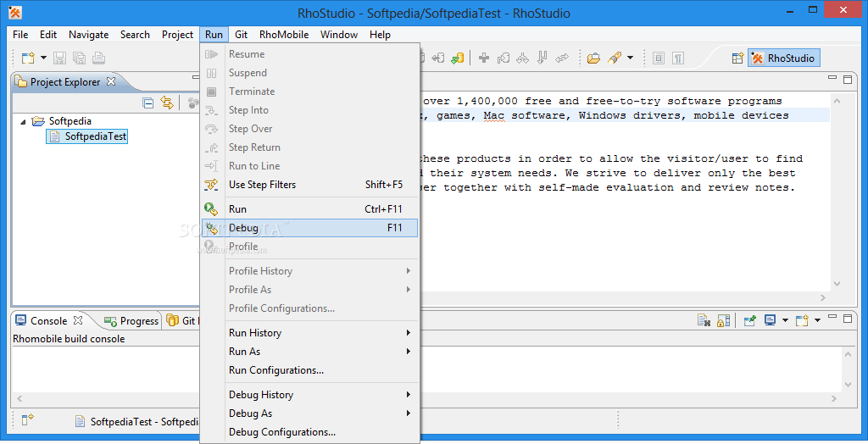The height and width of the screenshot is (444, 868).
Task: Click the Save toolbar icon
Action: (60, 58)
